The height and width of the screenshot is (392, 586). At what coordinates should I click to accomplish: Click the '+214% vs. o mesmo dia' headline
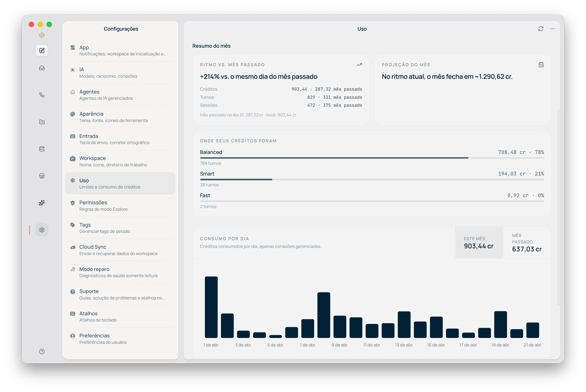point(258,77)
